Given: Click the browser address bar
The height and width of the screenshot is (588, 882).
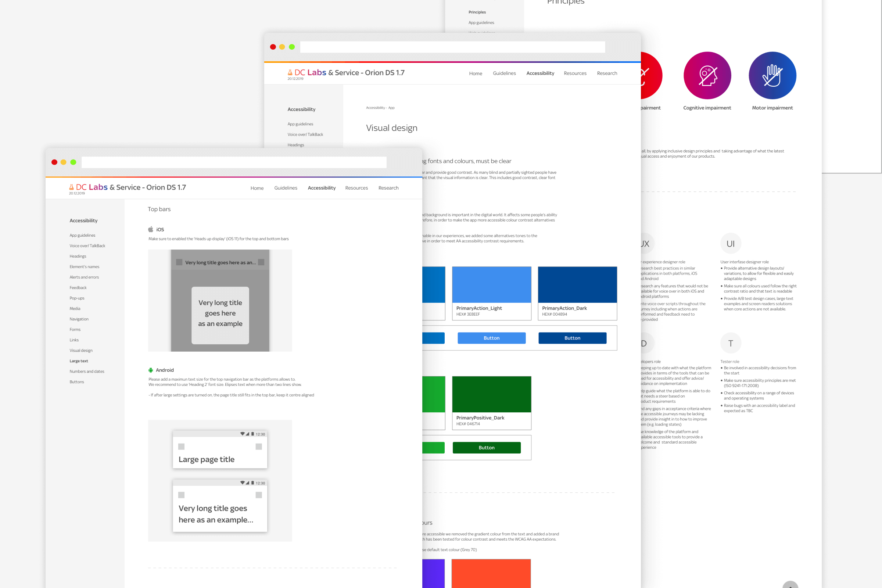Looking at the screenshot, I should pos(234,162).
